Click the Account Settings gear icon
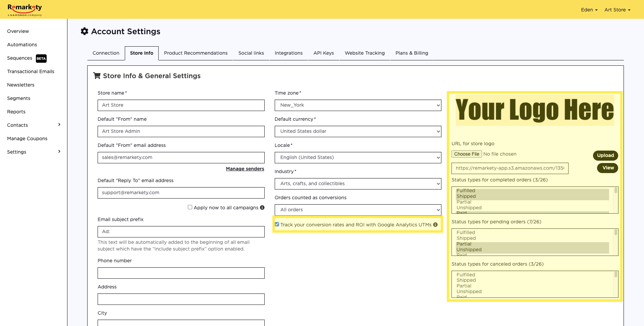Viewport: 644px width, 326px height. click(85, 31)
